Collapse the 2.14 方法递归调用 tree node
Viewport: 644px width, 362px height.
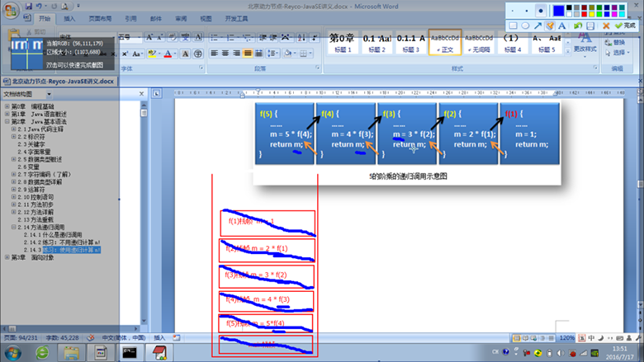click(x=13, y=227)
